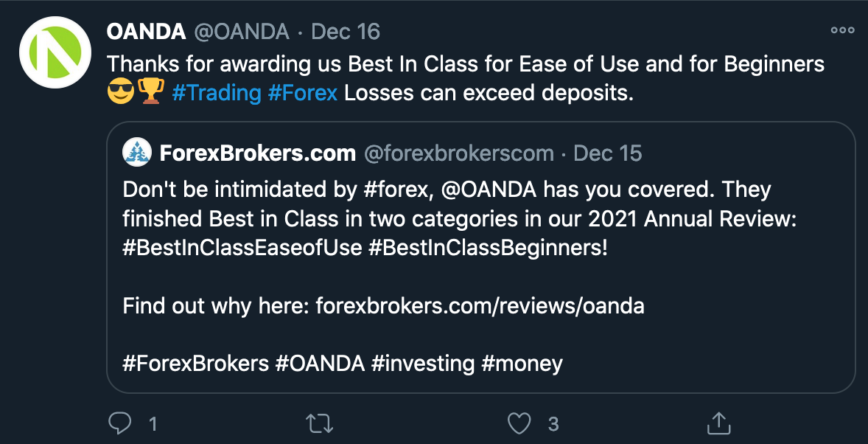Open the share tweet icon
868x444 pixels.
click(718, 423)
